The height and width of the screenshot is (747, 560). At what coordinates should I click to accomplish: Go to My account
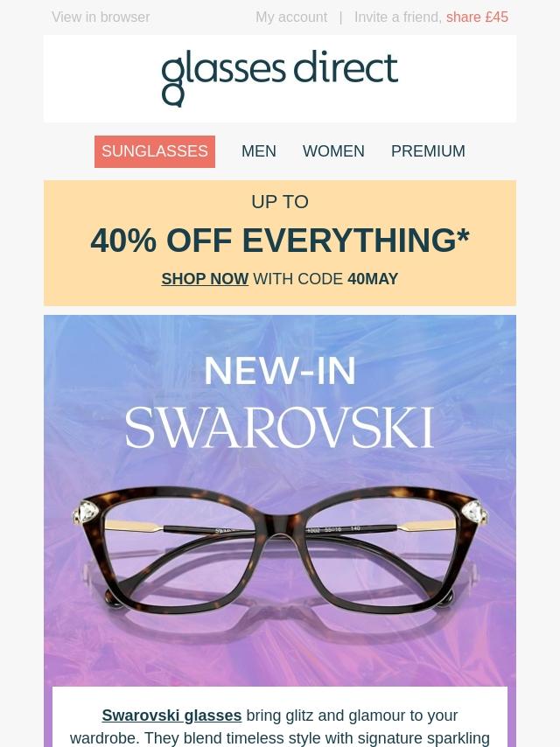[x=291, y=17]
